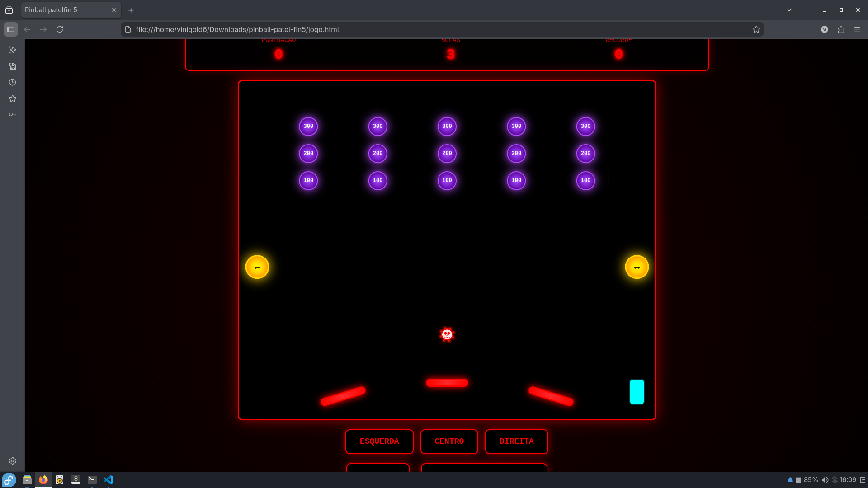Toggle the browser sidebar open or closed
This screenshot has width=868, height=488.
[11, 29]
